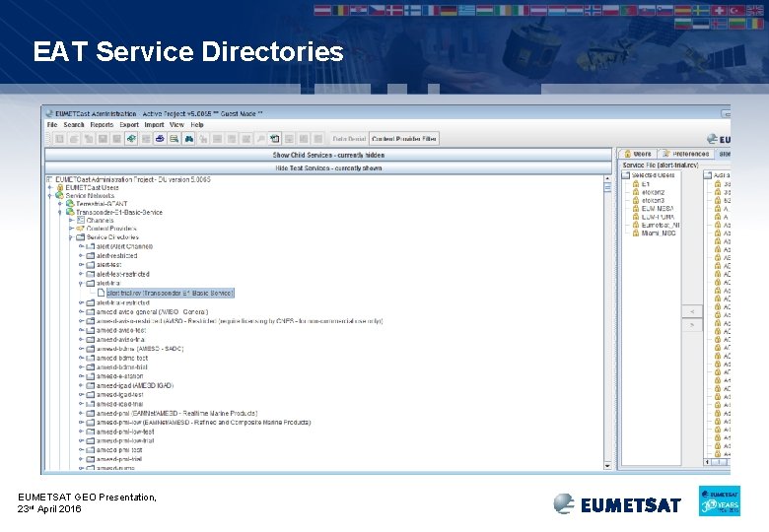The height and width of the screenshot is (532, 769).
Task: Open the Export menu
Action: coord(129,125)
